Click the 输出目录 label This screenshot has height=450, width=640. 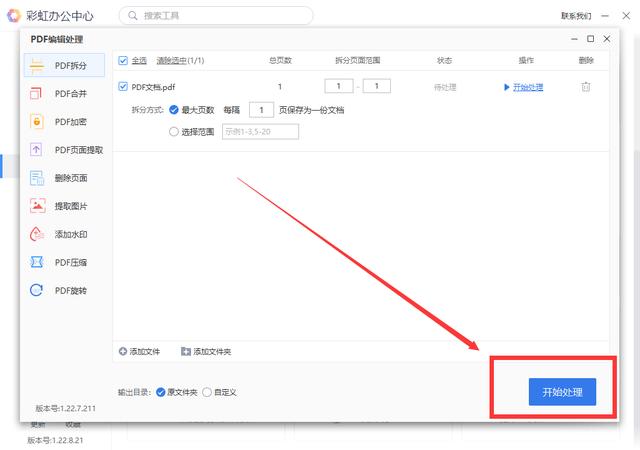click(134, 392)
